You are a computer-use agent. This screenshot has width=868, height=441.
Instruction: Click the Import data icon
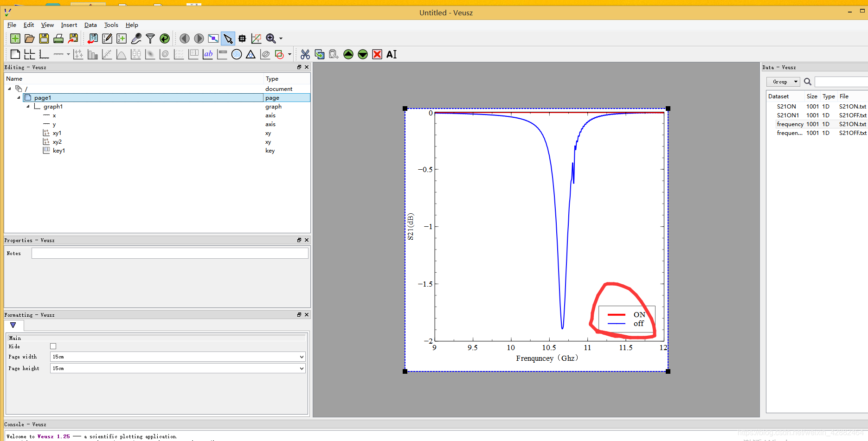pos(93,38)
